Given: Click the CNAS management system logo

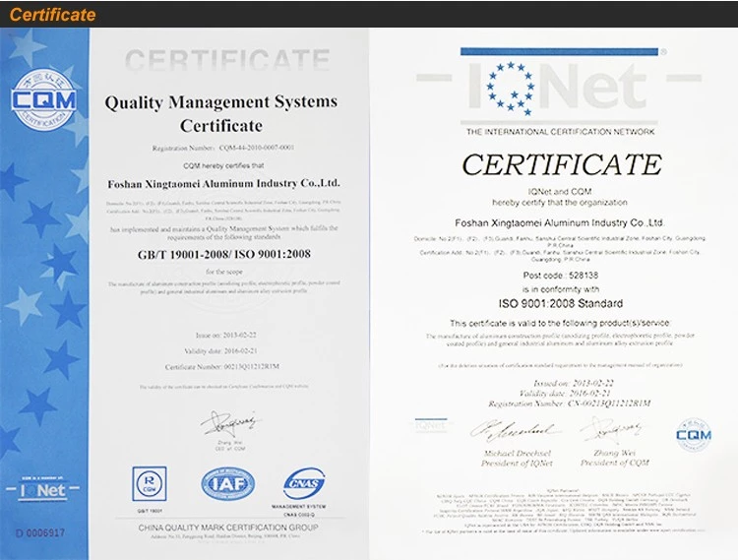Looking at the screenshot, I should click(x=304, y=484).
